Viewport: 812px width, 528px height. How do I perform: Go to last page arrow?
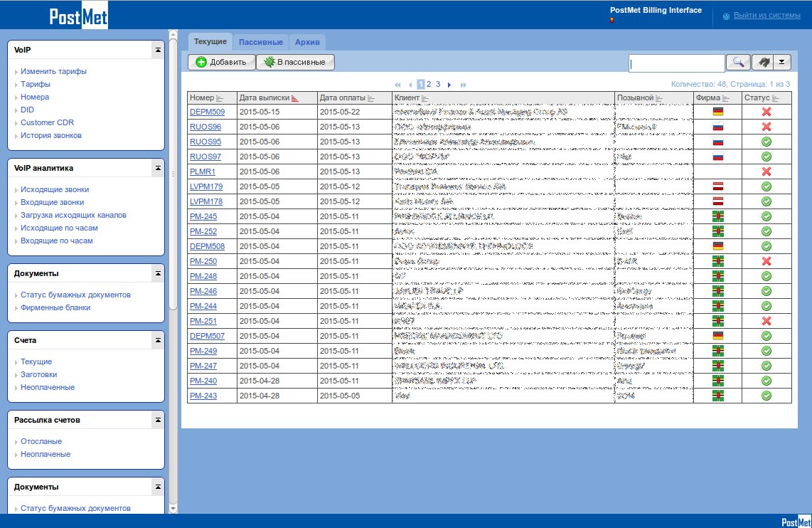pos(464,85)
